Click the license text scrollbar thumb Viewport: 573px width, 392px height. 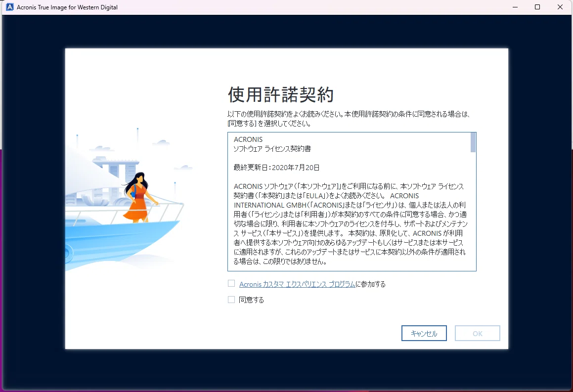point(473,142)
